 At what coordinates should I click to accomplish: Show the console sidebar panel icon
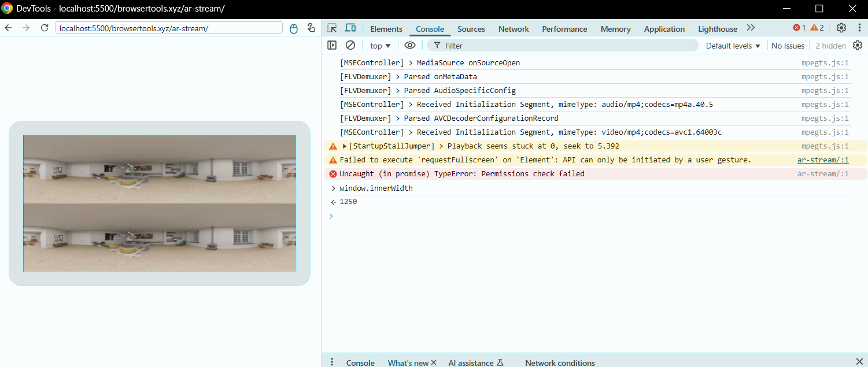point(332,46)
